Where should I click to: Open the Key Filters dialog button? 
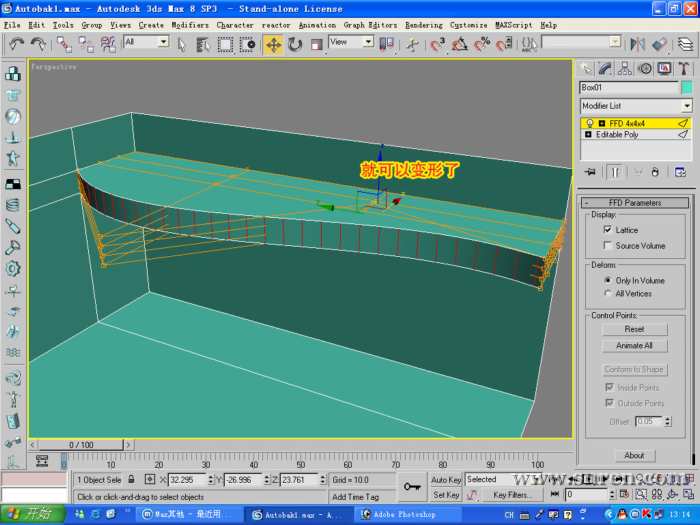[x=512, y=495]
